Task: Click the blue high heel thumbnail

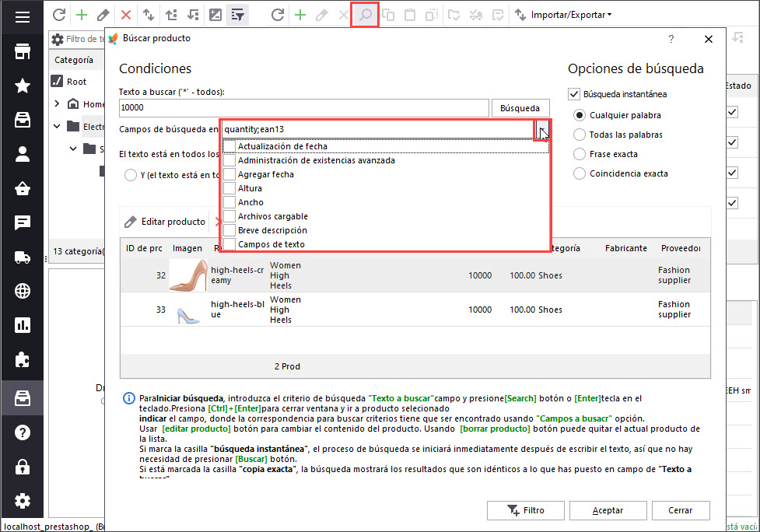Action: tap(188, 316)
